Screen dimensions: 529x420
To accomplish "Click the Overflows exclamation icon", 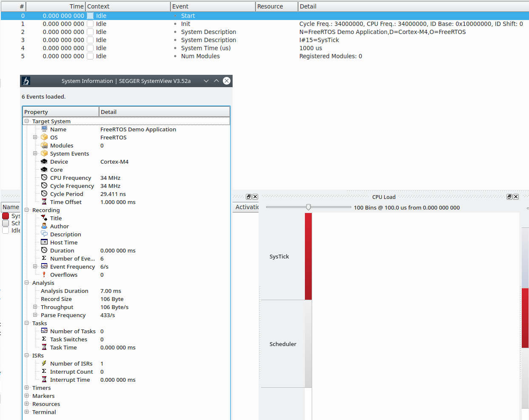I will [44, 275].
